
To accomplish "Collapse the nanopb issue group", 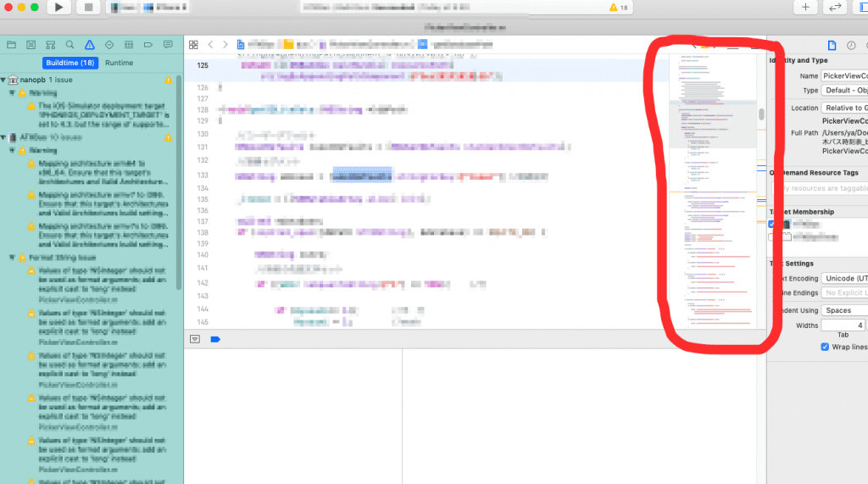I will (x=4, y=79).
